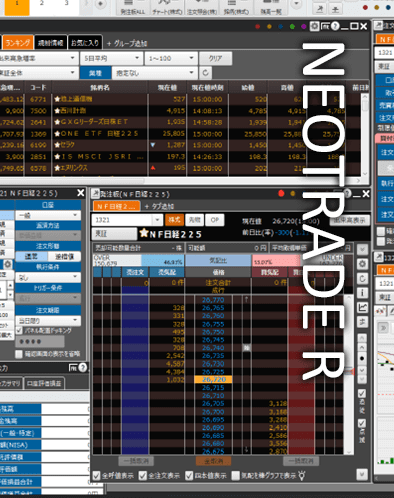The height and width of the screenshot is (498, 394).
Task: Enable 気配を棒グラフで表示 checkbox
Action: tap(236, 476)
